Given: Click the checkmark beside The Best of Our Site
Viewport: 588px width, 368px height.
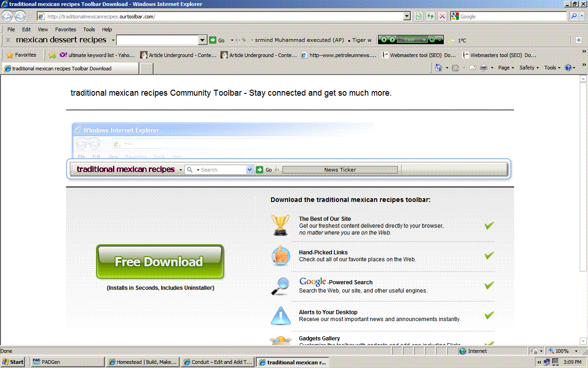Looking at the screenshot, I should [x=489, y=225].
